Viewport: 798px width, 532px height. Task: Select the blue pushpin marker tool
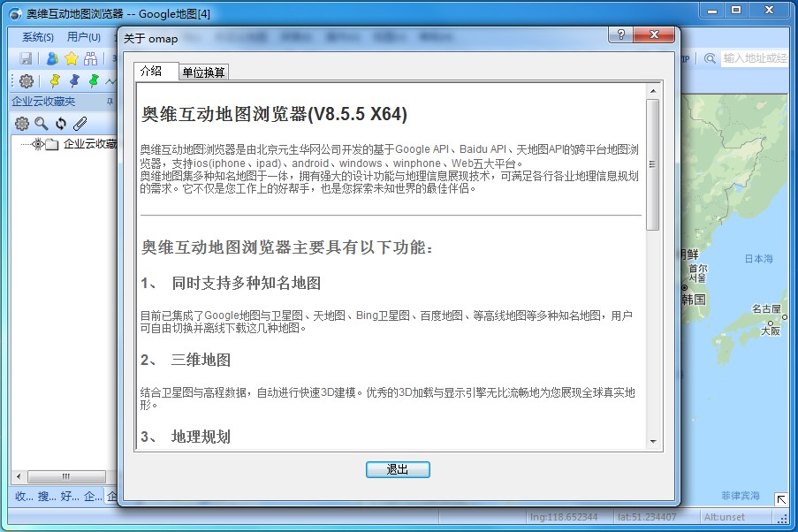point(74,80)
